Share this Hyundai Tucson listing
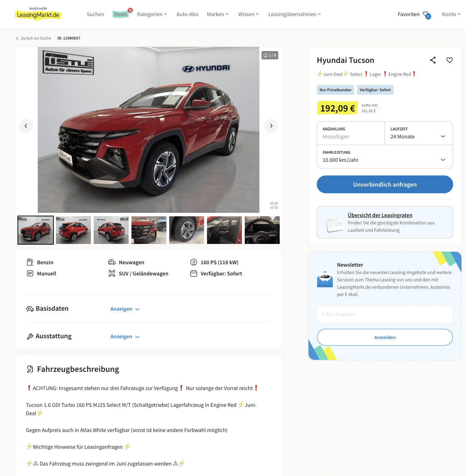Screen dimensions: 465x476 pos(433,60)
